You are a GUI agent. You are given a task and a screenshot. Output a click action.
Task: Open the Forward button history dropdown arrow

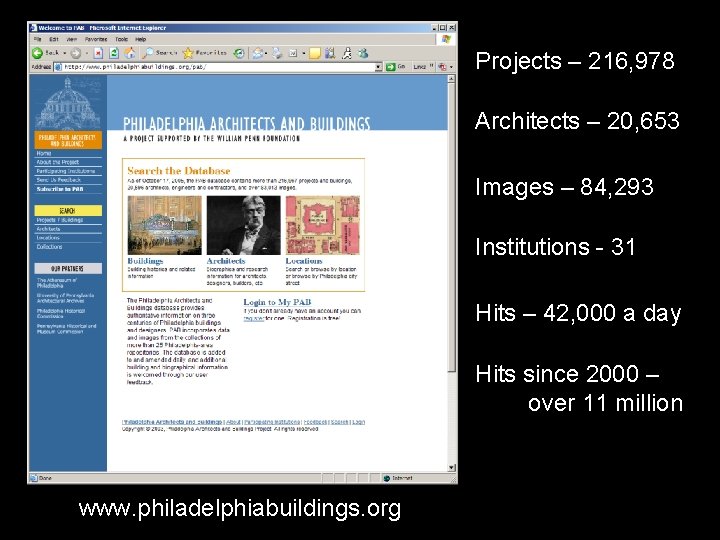[x=86, y=53]
